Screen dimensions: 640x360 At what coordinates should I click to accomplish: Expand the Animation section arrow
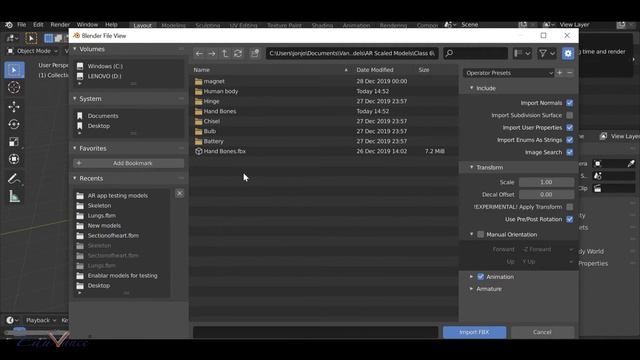pyautogui.click(x=471, y=277)
